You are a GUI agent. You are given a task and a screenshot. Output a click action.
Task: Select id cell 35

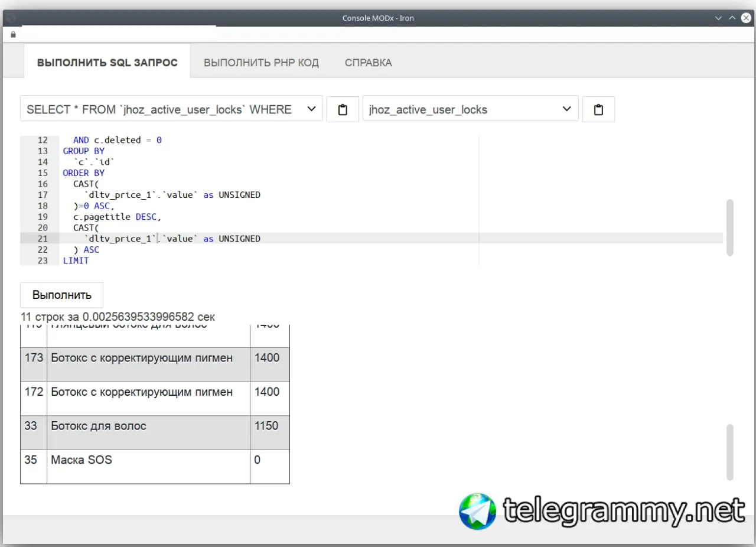[34, 467]
